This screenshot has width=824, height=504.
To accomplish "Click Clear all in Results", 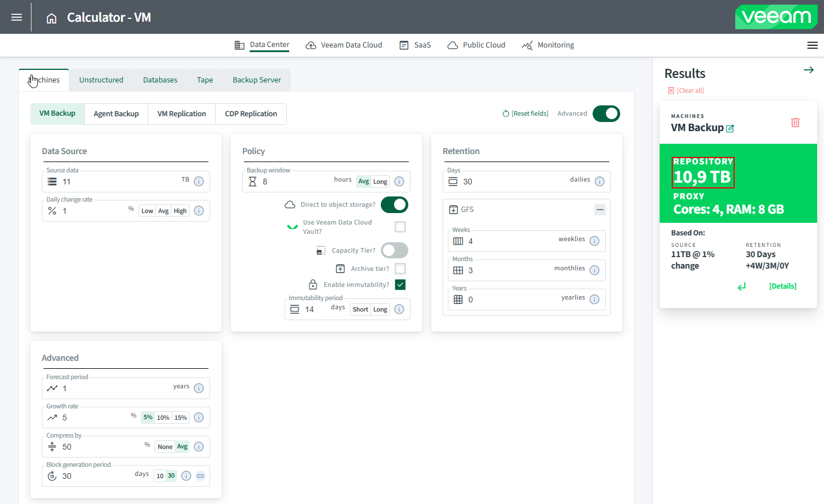I will point(686,90).
